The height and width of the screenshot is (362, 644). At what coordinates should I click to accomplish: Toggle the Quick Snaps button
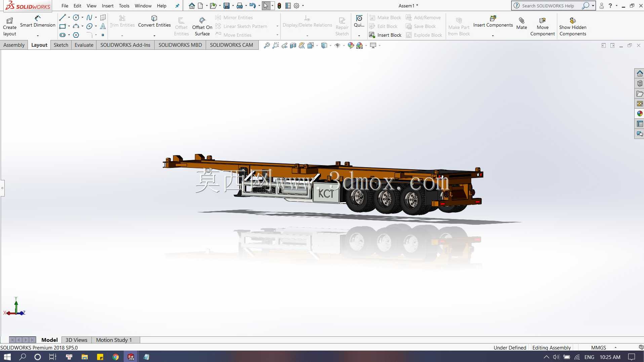(x=359, y=21)
